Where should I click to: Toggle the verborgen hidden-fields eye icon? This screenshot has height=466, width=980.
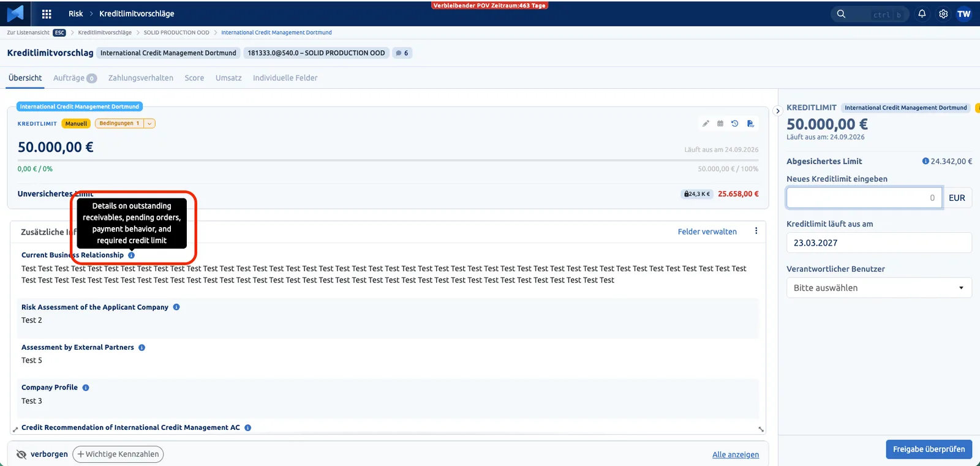coord(21,454)
